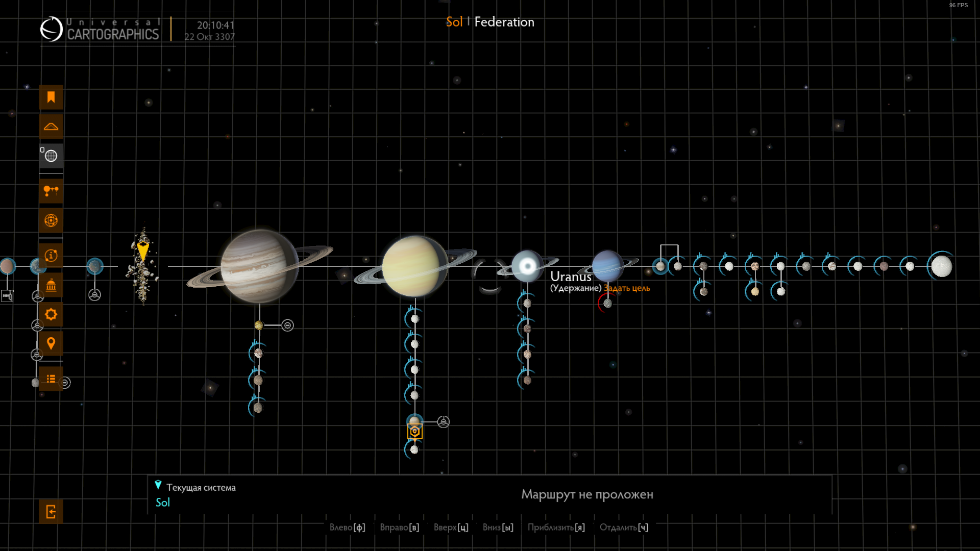Viewport: 980px width, 551px height.
Task: Click the station icon below the Mars planet
Action: [95, 295]
